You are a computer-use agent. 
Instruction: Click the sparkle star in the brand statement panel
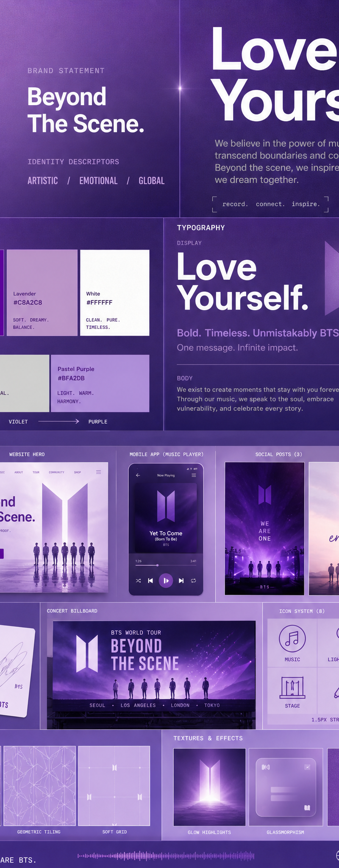tap(180, 88)
